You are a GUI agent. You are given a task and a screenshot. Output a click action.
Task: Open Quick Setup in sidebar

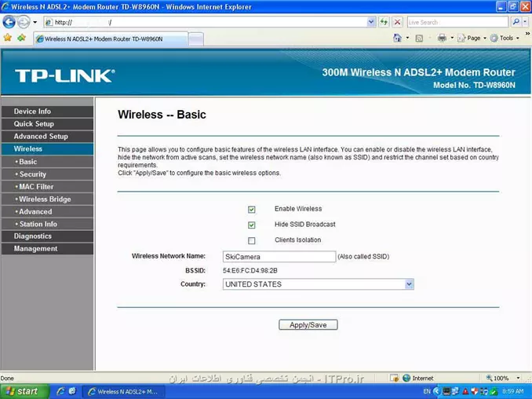pos(47,124)
